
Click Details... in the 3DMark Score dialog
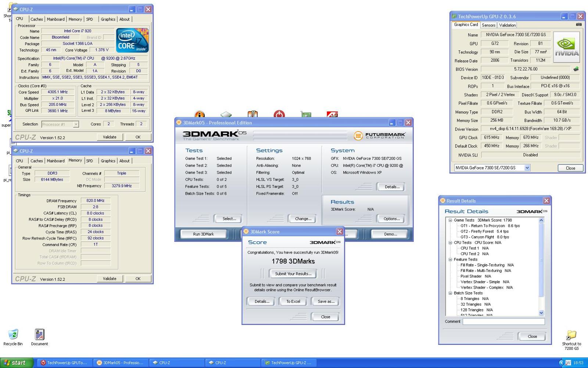[x=262, y=301]
